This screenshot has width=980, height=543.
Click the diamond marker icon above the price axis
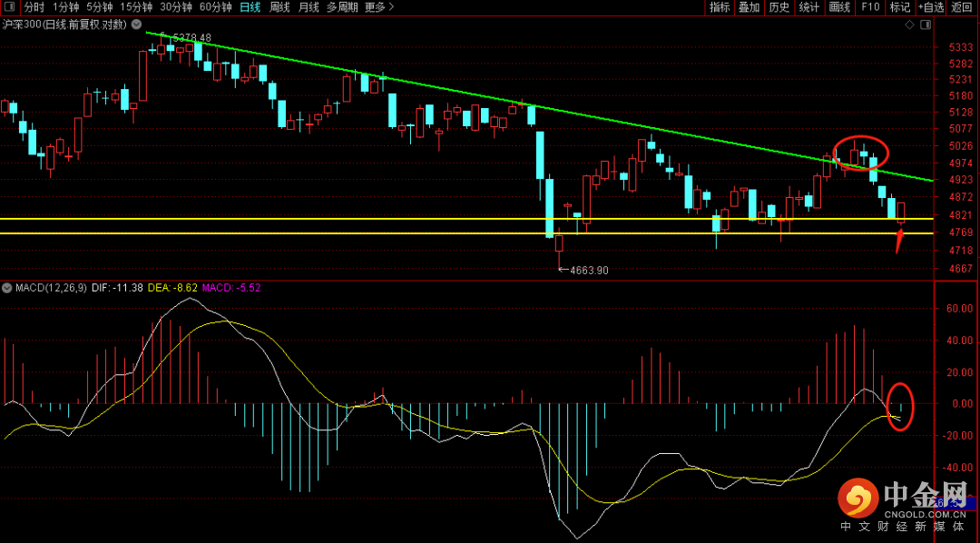(910, 25)
